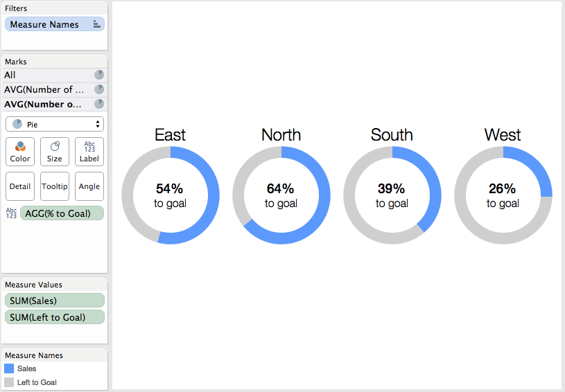
Task: Click the Tooltip button
Action: pyautogui.click(x=54, y=186)
